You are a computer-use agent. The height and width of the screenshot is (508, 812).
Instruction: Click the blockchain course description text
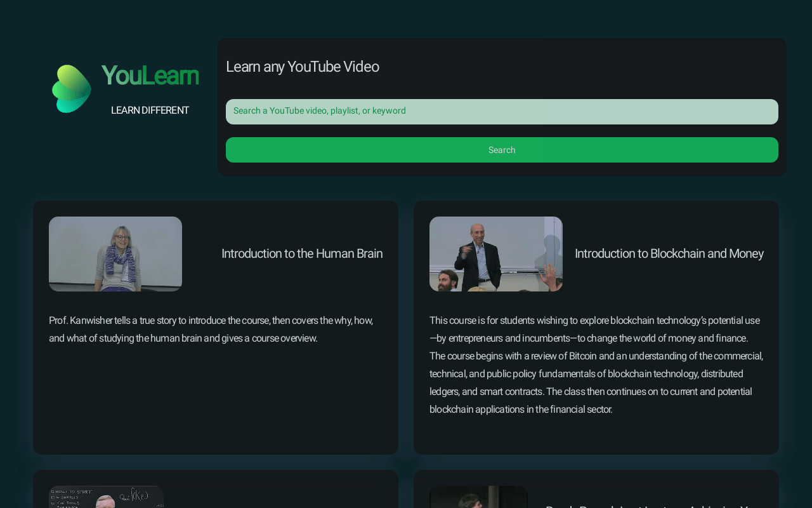596,364
